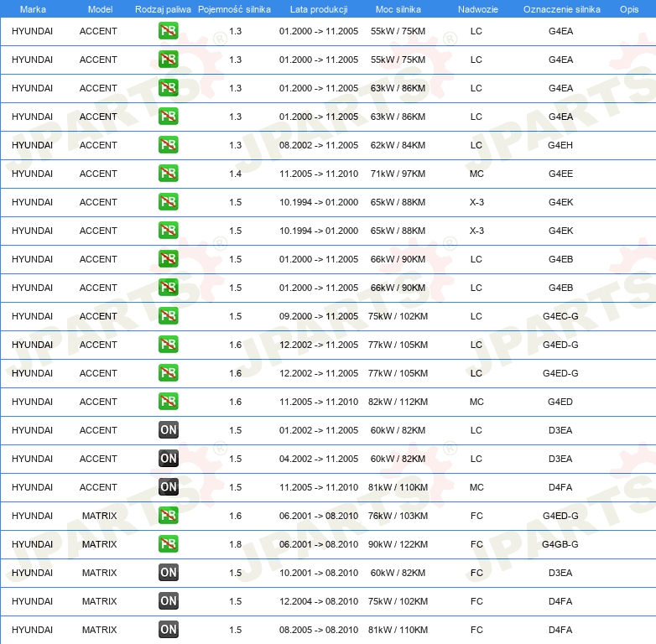Click the Moc silnika column header
This screenshot has height=644, width=656.
[x=398, y=9]
